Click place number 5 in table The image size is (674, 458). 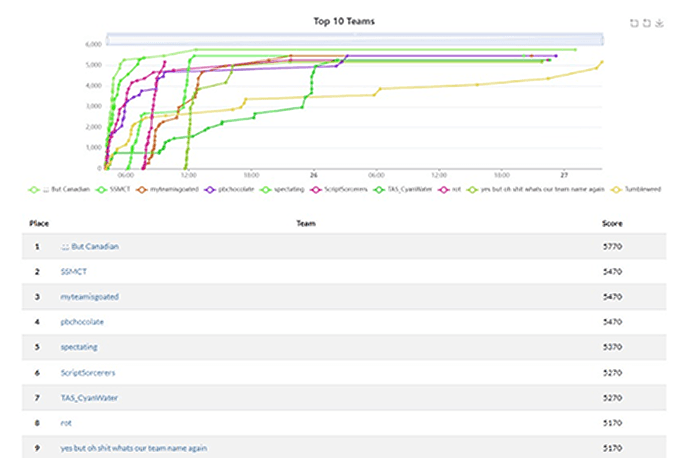[37, 347]
